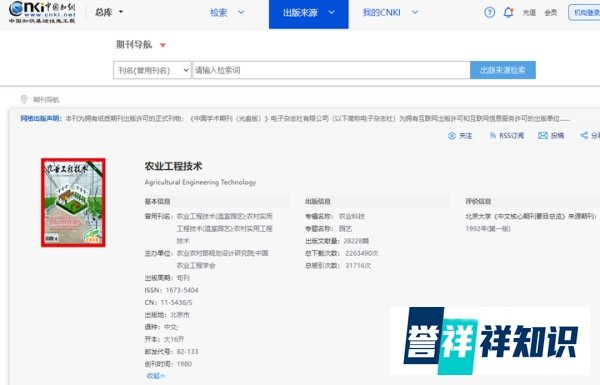
Task: Click the 邮发代号 82-133 value
Action: coord(188,351)
